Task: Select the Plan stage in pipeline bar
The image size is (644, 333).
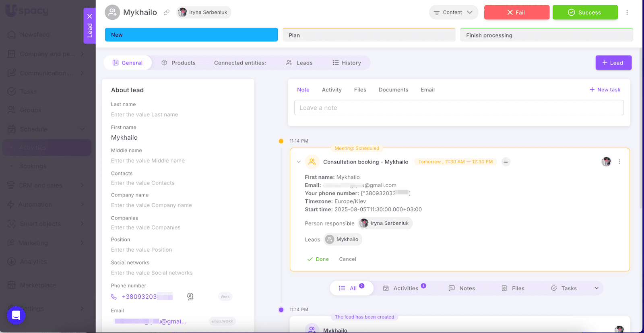Action: click(x=369, y=35)
